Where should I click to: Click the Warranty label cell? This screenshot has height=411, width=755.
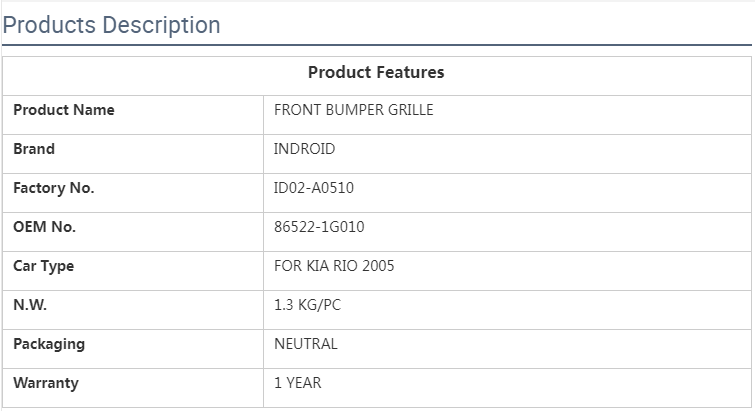tap(46, 383)
